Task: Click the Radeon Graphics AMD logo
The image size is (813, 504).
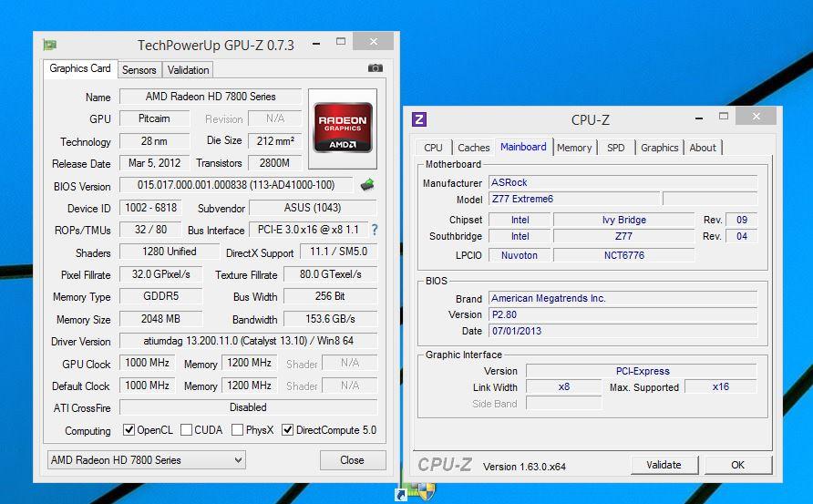Action: coord(343,128)
